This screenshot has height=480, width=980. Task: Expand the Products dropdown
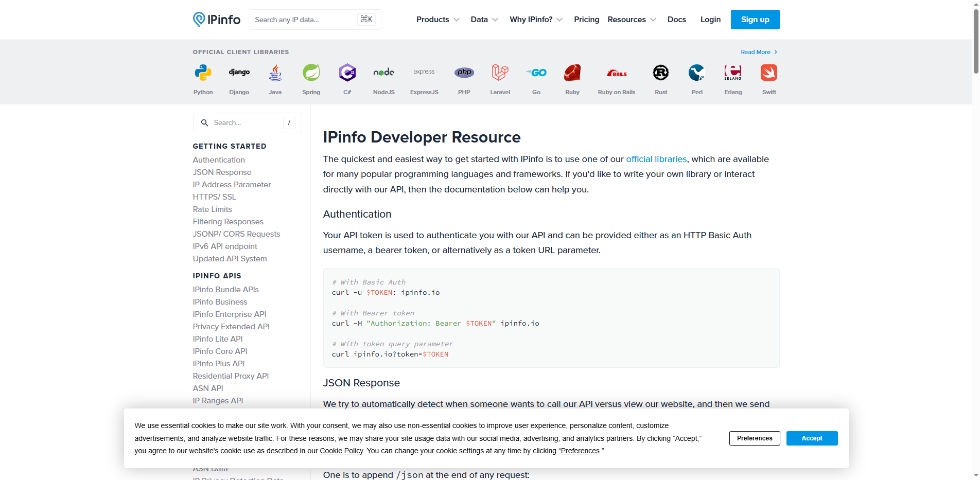tap(437, 19)
